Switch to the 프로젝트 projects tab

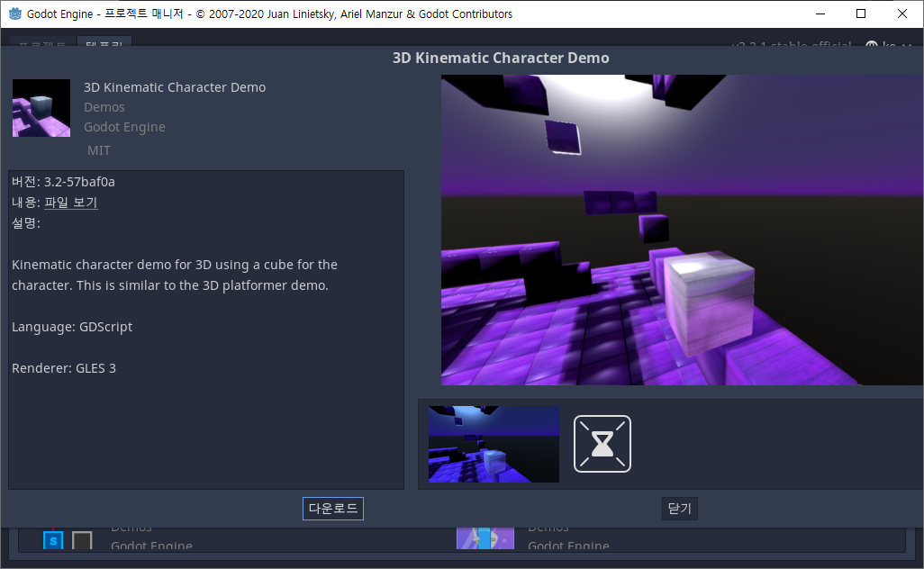42,43
